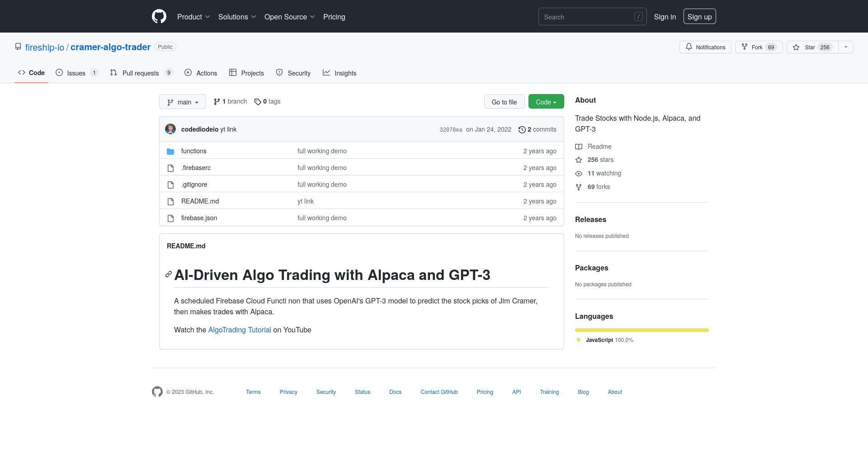Click the commits history clock icon
The image size is (868, 450).
[522, 129]
